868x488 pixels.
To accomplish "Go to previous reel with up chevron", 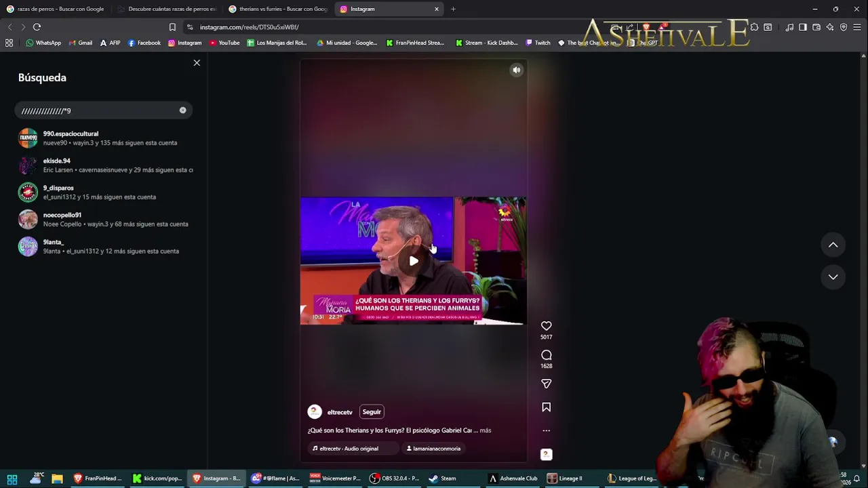I will pyautogui.click(x=833, y=245).
